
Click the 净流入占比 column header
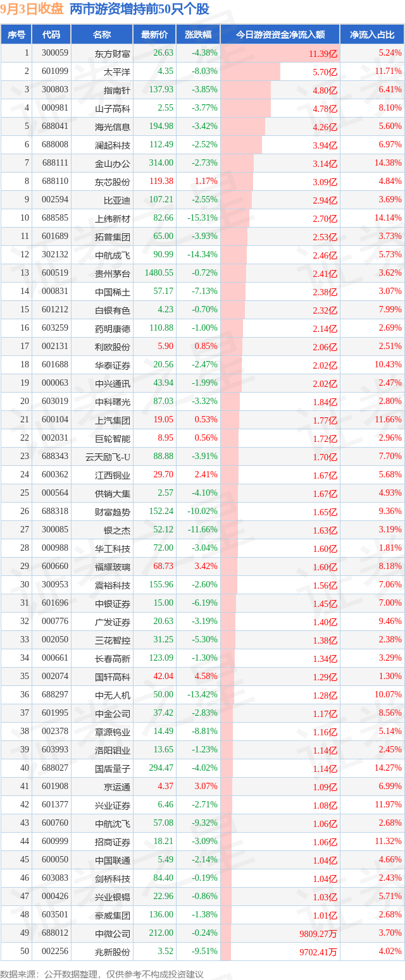point(372,34)
